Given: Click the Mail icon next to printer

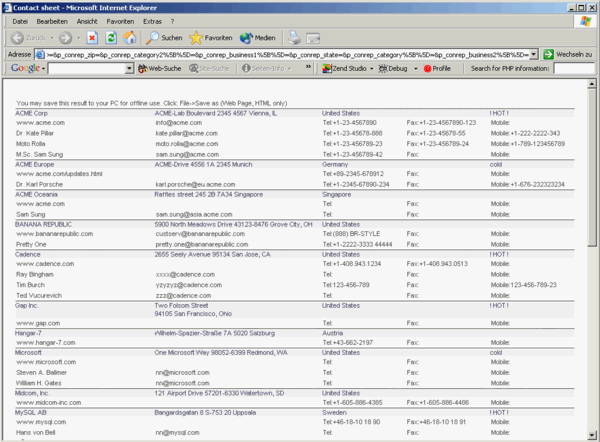Looking at the screenshot, I should (313, 38).
